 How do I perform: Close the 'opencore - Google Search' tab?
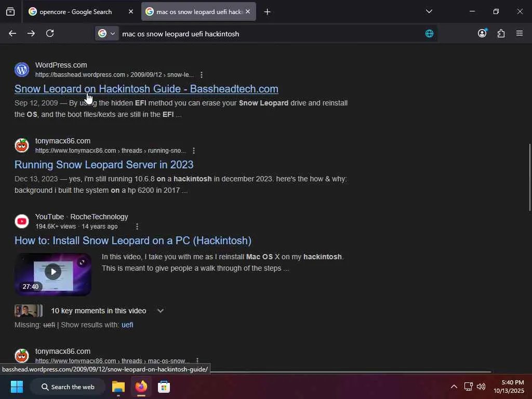click(131, 11)
